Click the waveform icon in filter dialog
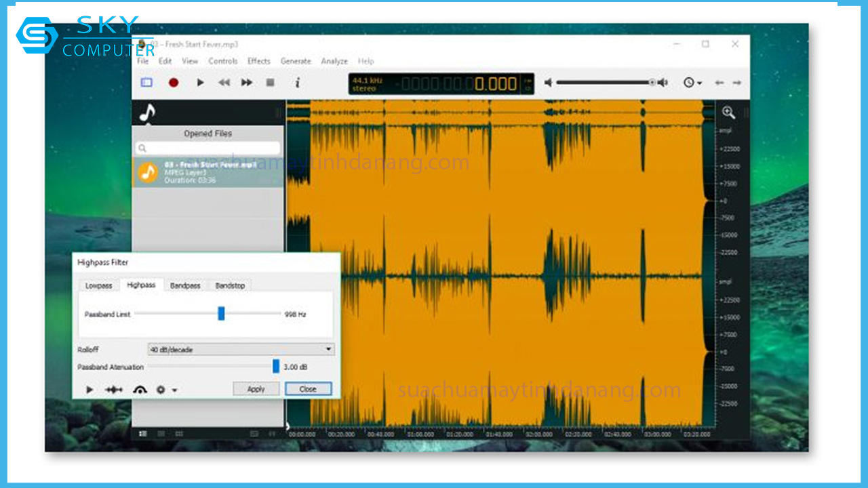Image resolution: width=868 pixels, height=488 pixels. tap(114, 390)
